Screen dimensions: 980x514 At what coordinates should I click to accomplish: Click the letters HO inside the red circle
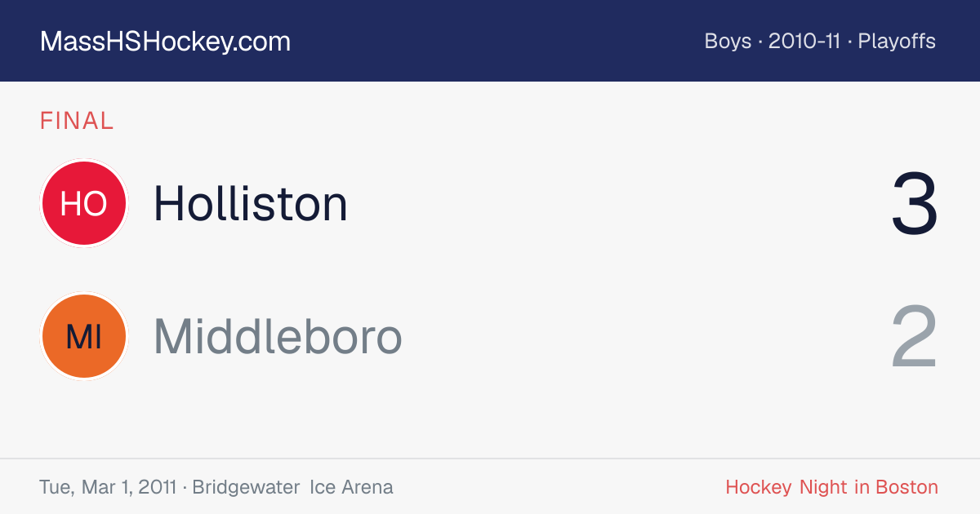[x=84, y=203]
